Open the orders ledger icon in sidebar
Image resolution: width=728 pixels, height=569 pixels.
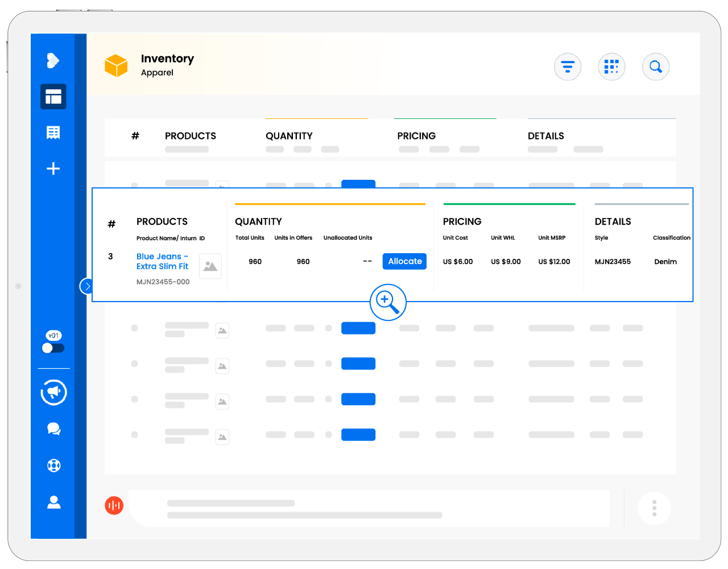(53, 133)
